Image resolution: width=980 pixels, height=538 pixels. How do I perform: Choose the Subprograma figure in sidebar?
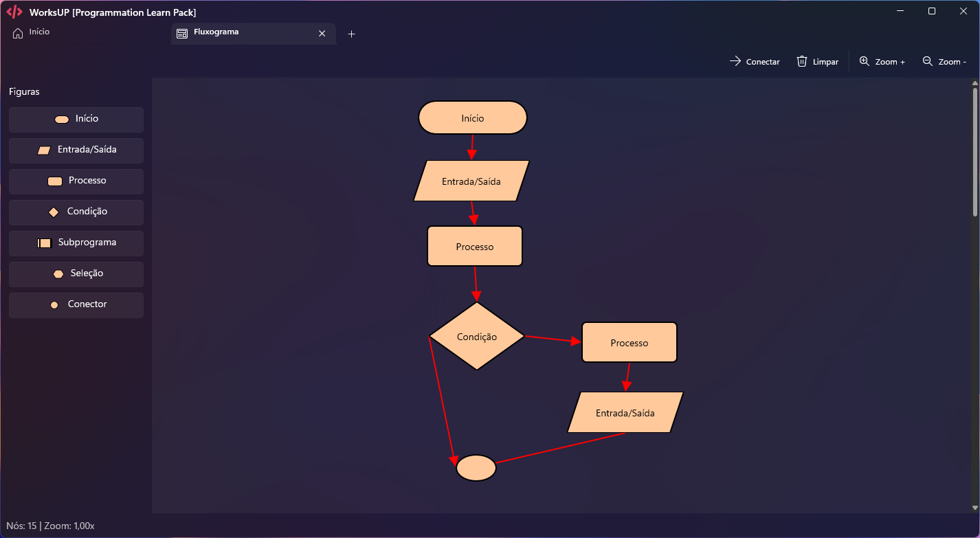(76, 243)
